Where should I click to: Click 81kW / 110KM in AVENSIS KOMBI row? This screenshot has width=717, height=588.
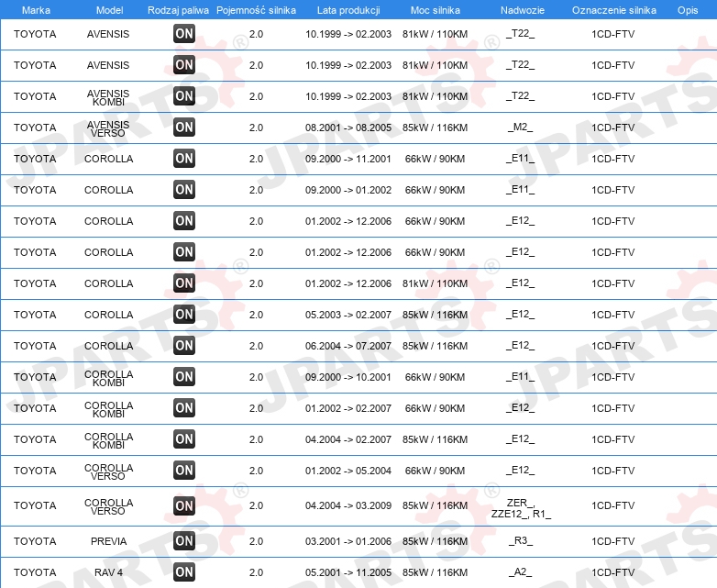tap(435, 96)
